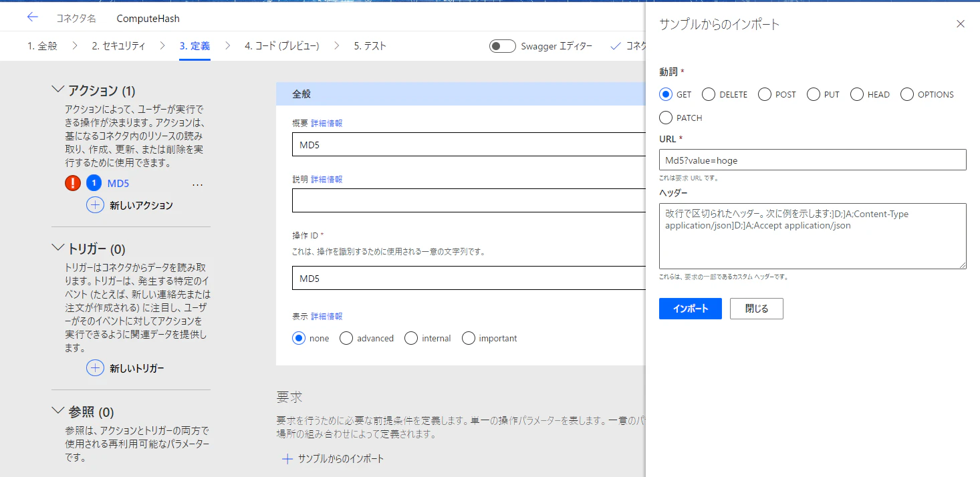This screenshot has height=477, width=980.
Task: Select the MD5 action in the list
Action: [118, 183]
